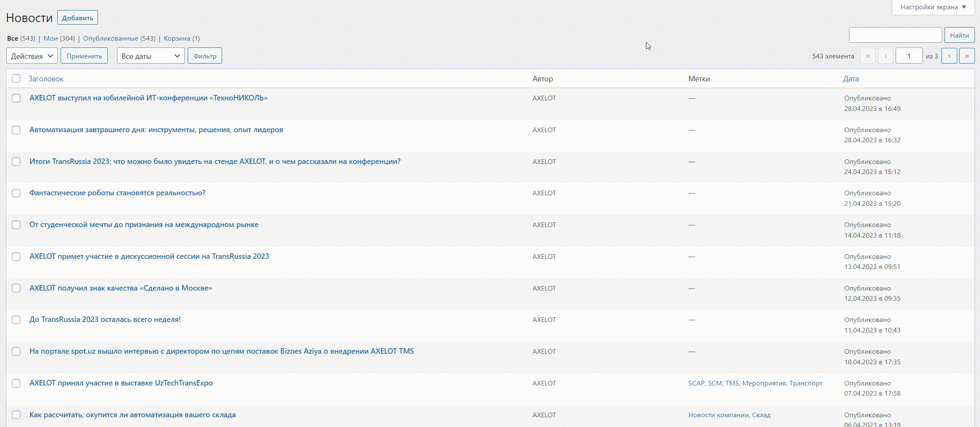Go to next page arrow

[x=949, y=56]
